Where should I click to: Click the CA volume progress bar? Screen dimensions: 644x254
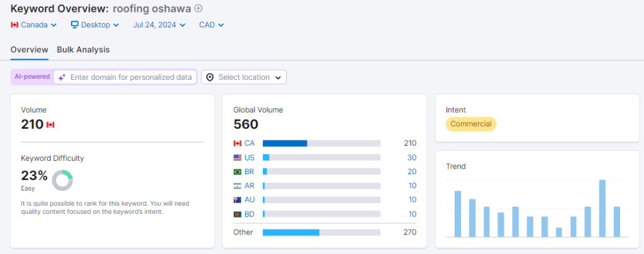point(321,143)
